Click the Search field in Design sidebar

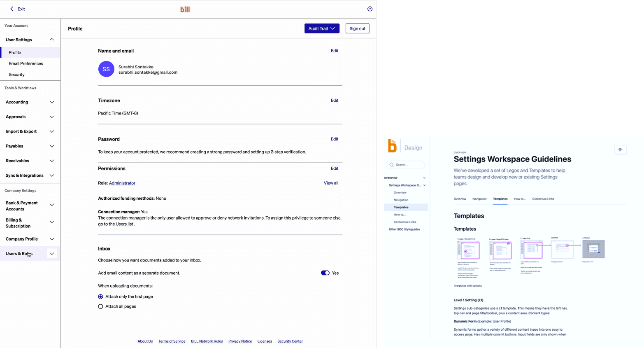point(405,165)
